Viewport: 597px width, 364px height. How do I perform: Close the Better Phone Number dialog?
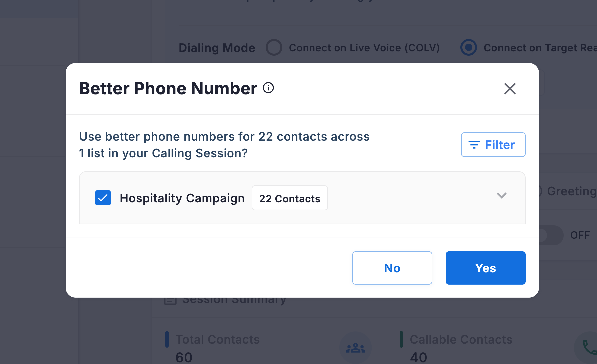click(x=510, y=89)
